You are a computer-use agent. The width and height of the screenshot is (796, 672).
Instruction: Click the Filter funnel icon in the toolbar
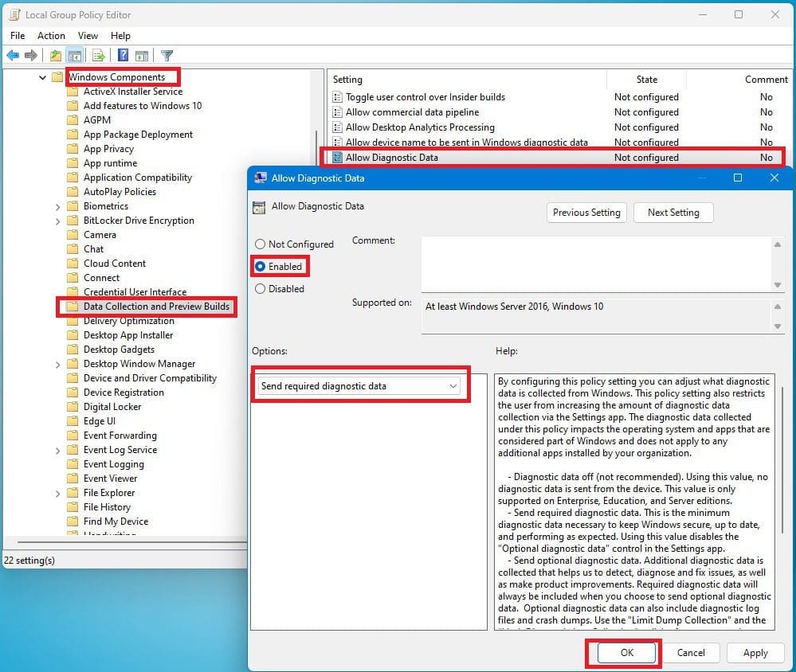[167, 55]
